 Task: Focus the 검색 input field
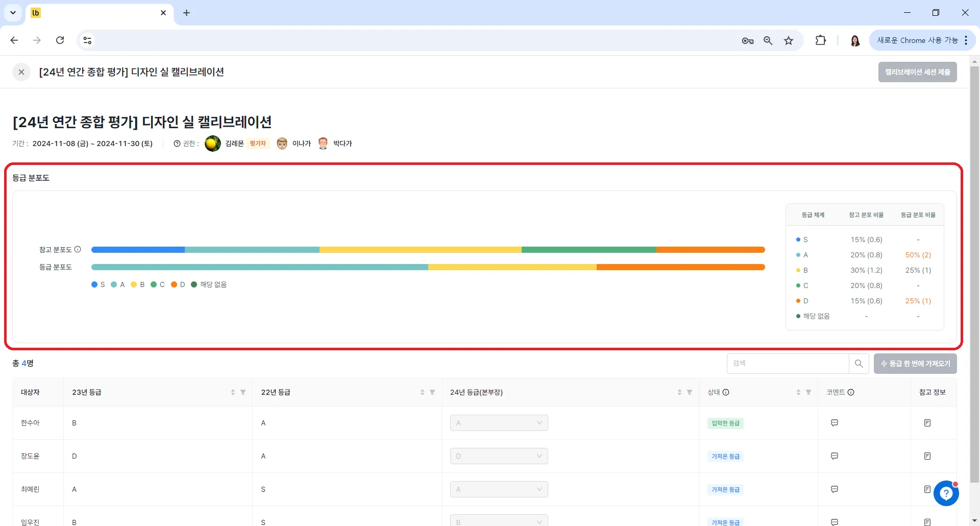(788, 364)
